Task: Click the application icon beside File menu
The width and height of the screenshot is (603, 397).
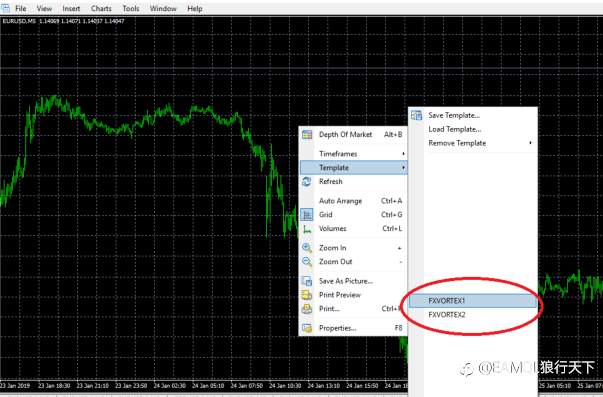Action: [5, 8]
